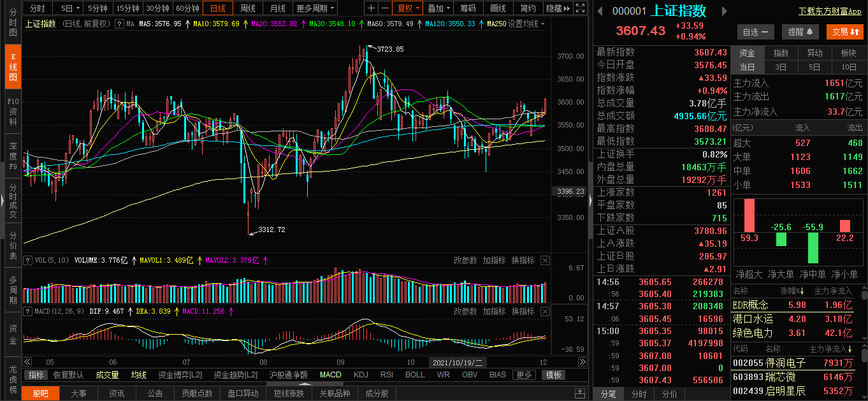Go to previous stock with left arrow
Image resolution: width=868 pixels, height=401 pixels.
click(x=600, y=11)
